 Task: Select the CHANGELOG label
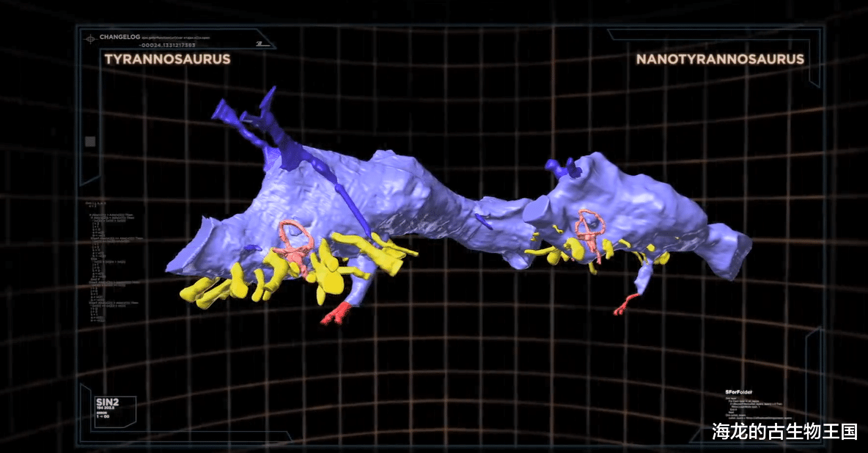(119, 37)
